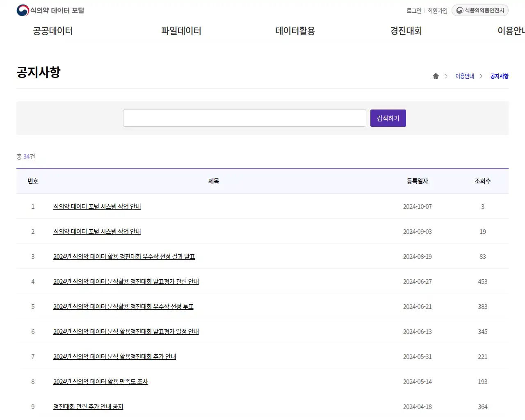Click the 회원가입 link

(x=438, y=11)
